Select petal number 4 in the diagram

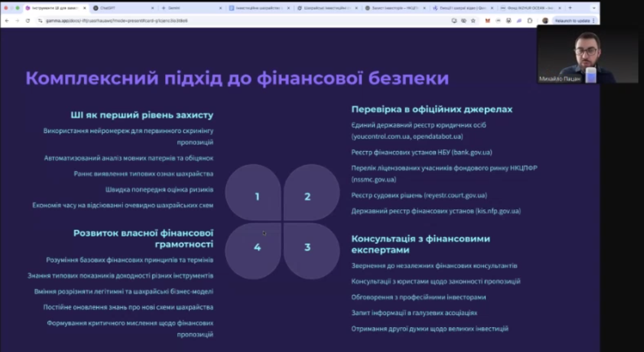click(253, 251)
